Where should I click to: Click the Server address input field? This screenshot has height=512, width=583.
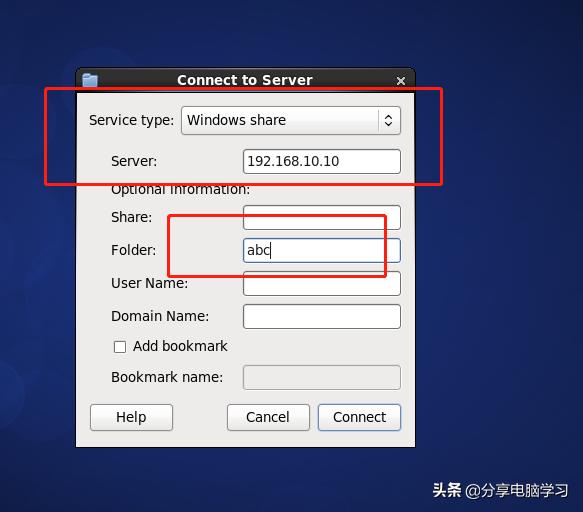[x=322, y=161]
